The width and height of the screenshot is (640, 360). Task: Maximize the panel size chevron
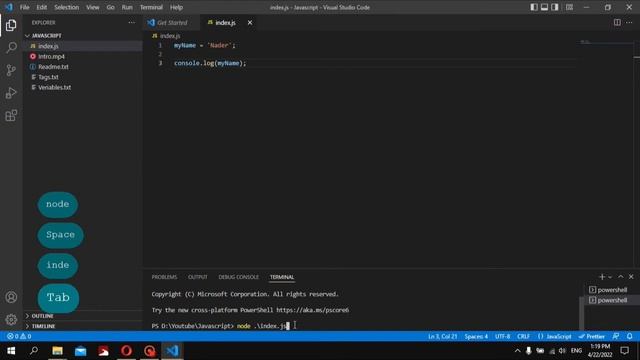coord(620,277)
